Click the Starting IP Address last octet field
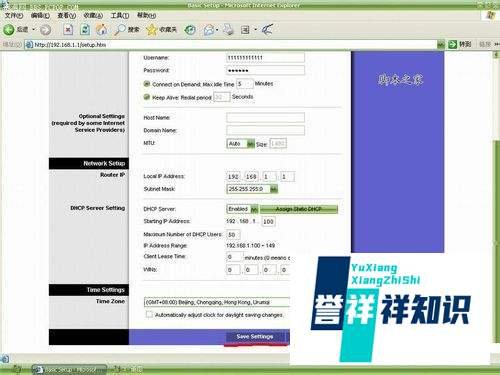Screen dimensions: 500x375 pyautogui.click(x=268, y=221)
